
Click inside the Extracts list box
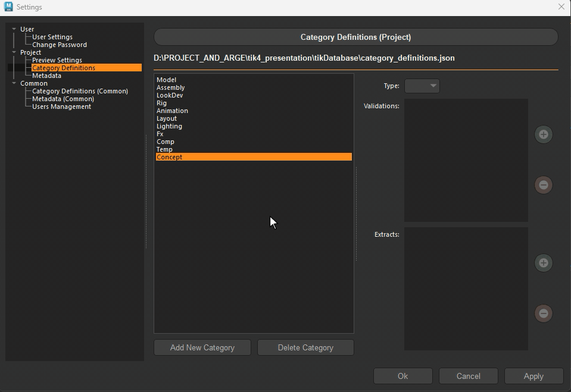[466, 289]
